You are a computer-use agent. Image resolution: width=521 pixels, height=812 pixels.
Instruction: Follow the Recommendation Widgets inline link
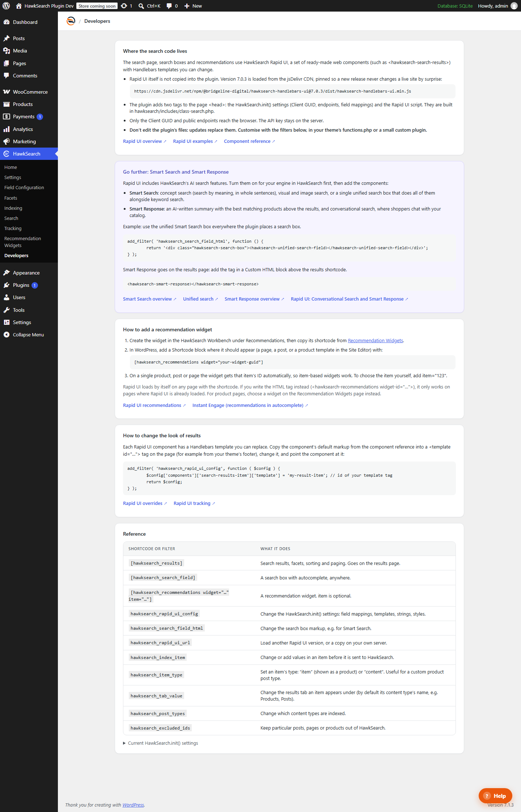[x=376, y=340]
